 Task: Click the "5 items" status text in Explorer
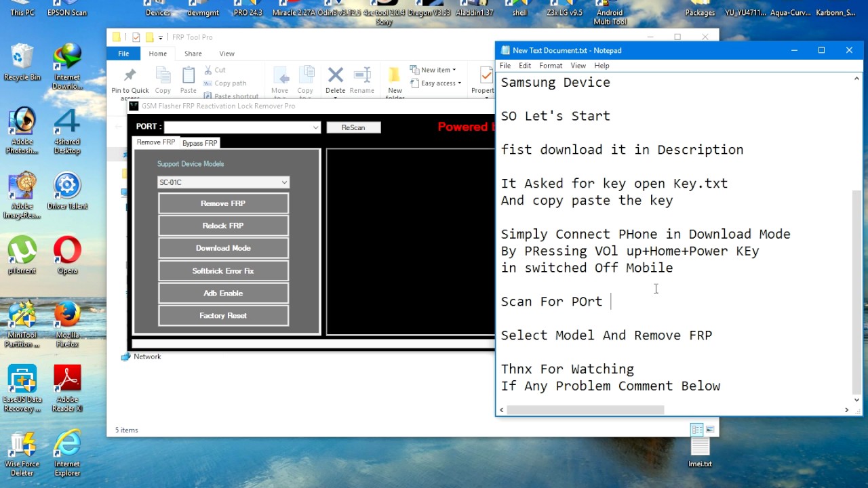tap(127, 430)
